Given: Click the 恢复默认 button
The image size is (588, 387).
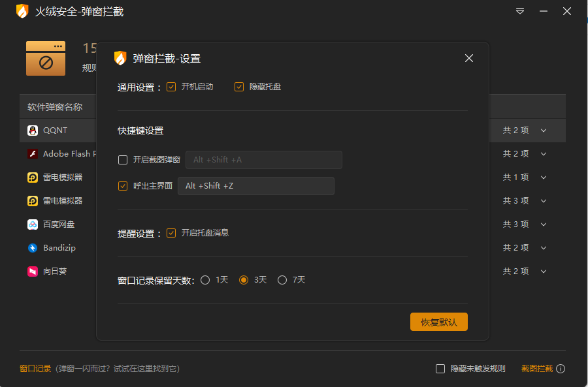Looking at the screenshot, I should click(x=438, y=322).
